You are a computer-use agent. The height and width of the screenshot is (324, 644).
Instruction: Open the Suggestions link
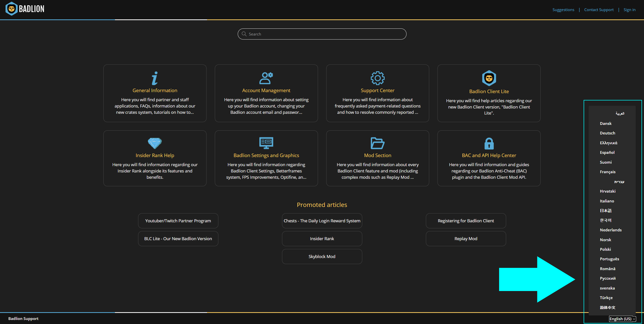coord(563,10)
